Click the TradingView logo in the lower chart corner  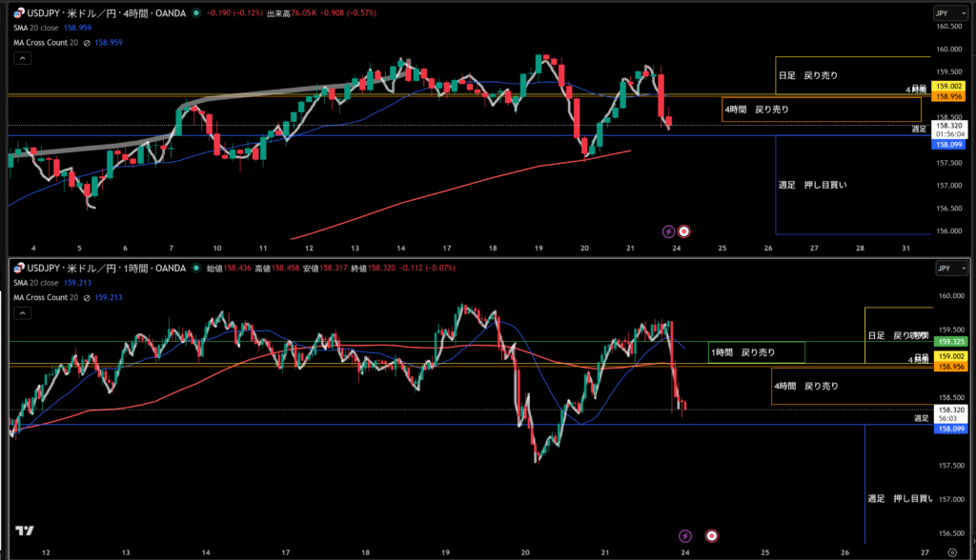pyautogui.click(x=25, y=531)
